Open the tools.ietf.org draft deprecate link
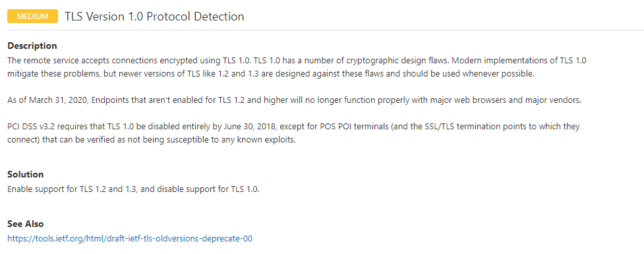Screen dimensions: 644x254 130,238
